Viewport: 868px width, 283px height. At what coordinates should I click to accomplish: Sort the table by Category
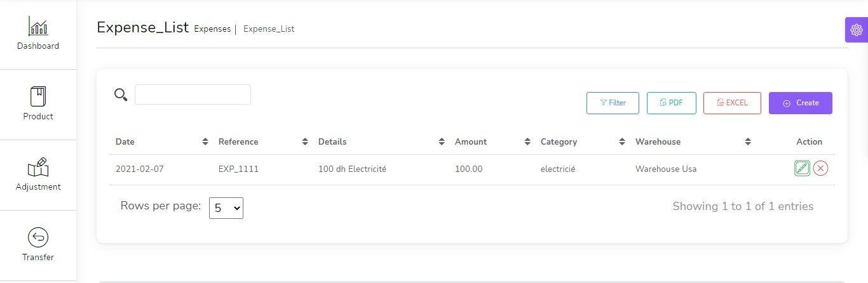[x=622, y=142]
